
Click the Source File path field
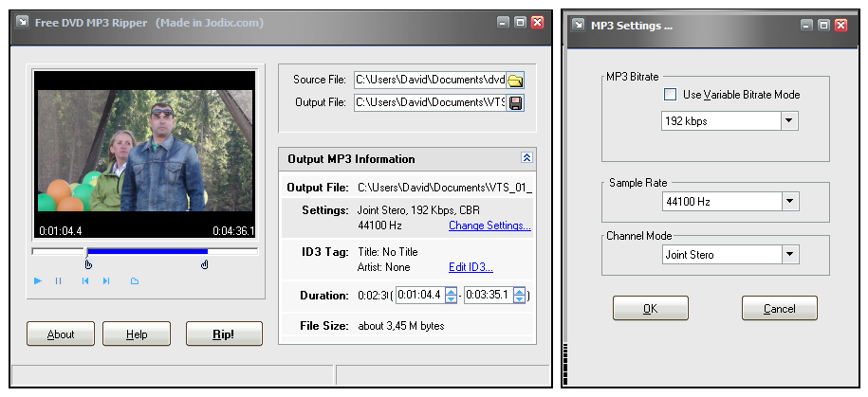click(x=430, y=80)
